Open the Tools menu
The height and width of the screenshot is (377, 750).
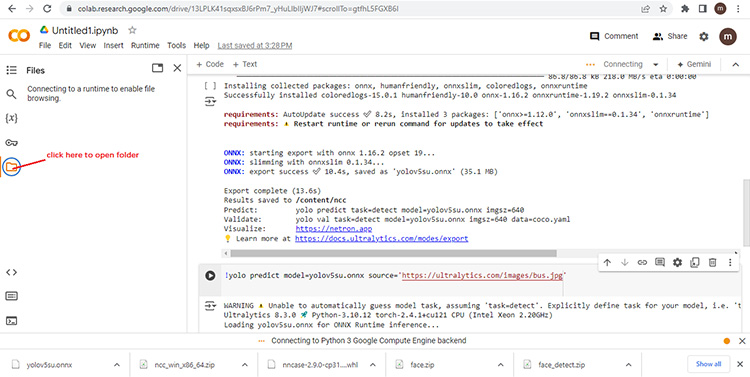(176, 45)
